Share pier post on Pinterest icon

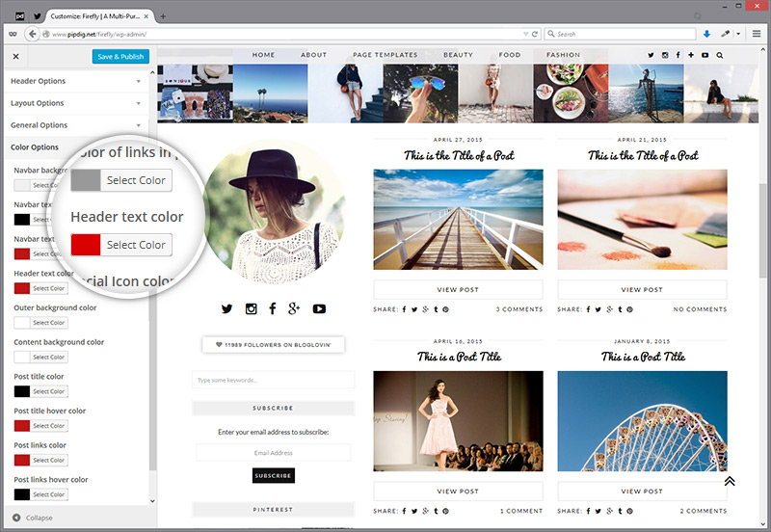[445, 309]
